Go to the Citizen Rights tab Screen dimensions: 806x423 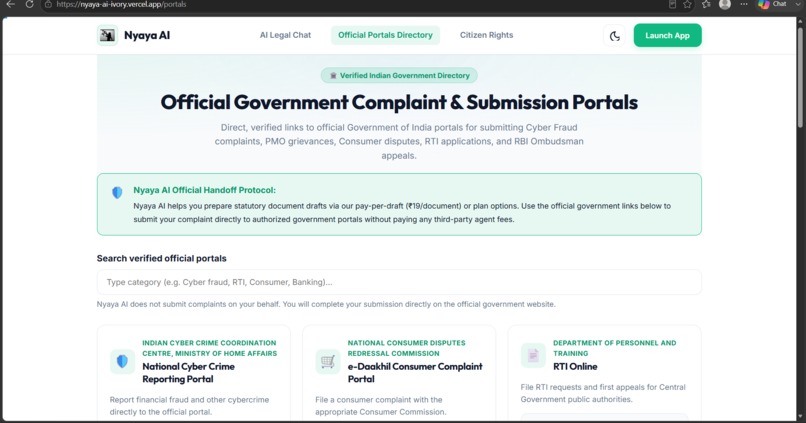[x=486, y=35]
